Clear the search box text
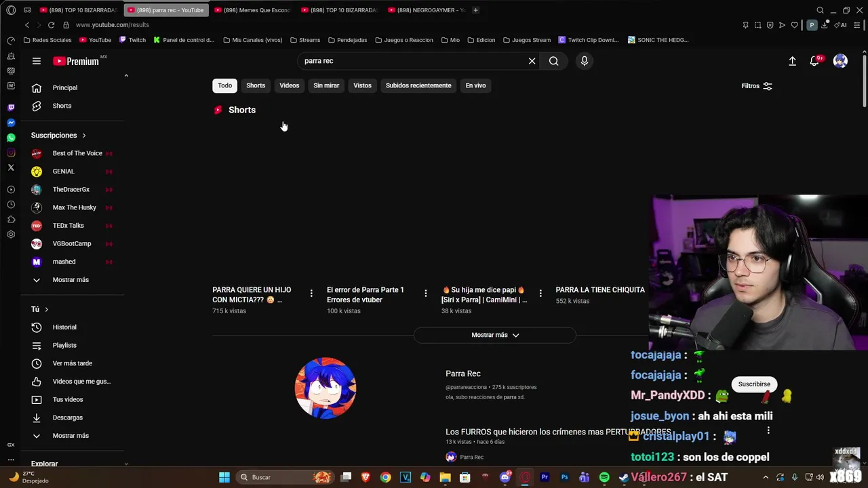Viewport: 868px width, 488px height. tap(532, 61)
